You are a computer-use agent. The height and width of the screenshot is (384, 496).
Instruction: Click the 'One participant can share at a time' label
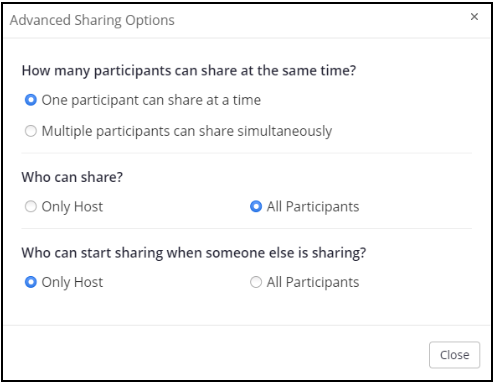[151, 100]
